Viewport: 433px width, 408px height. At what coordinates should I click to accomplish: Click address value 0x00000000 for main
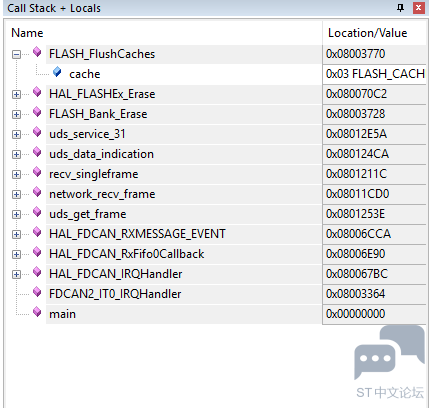355,314
